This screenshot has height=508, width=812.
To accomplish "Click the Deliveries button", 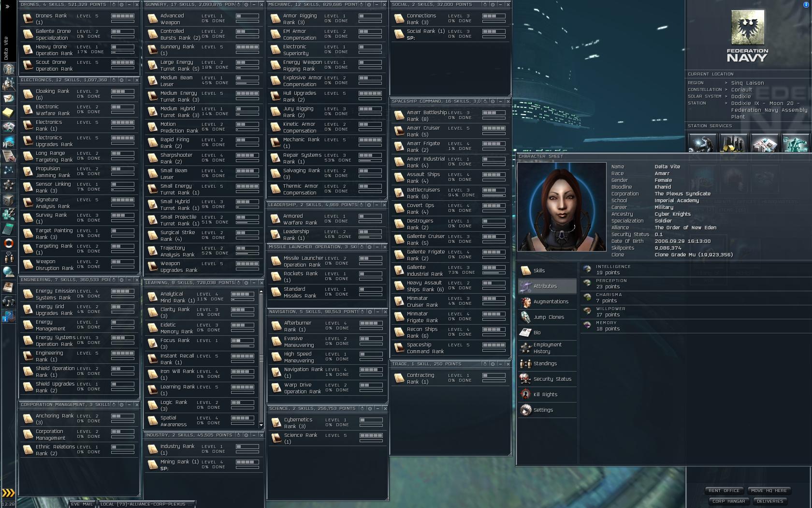I will [x=770, y=501].
